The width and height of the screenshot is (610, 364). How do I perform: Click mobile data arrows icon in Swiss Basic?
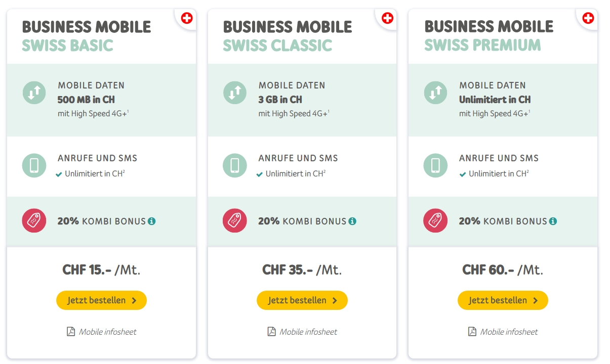pyautogui.click(x=34, y=93)
